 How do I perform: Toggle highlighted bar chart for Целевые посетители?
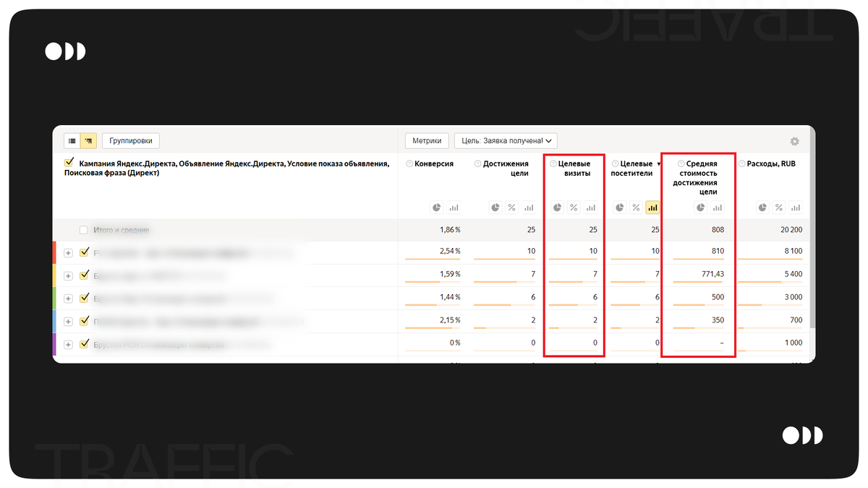pyautogui.click(x=653, y=207)
